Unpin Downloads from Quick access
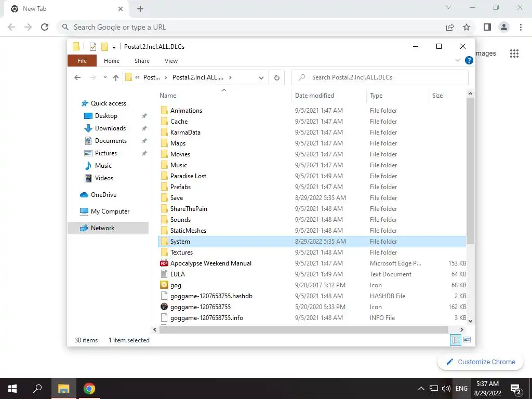The image size is (532, 399). coord(144,128)
